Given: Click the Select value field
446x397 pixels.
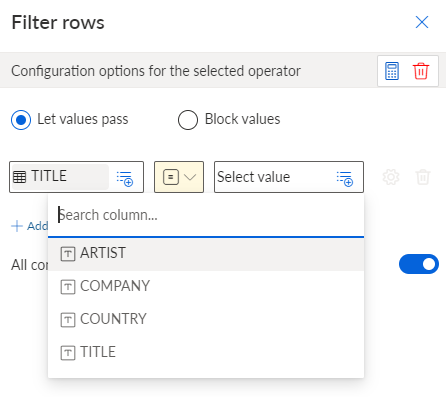Looking at the screenshot, I should (289, 177).
